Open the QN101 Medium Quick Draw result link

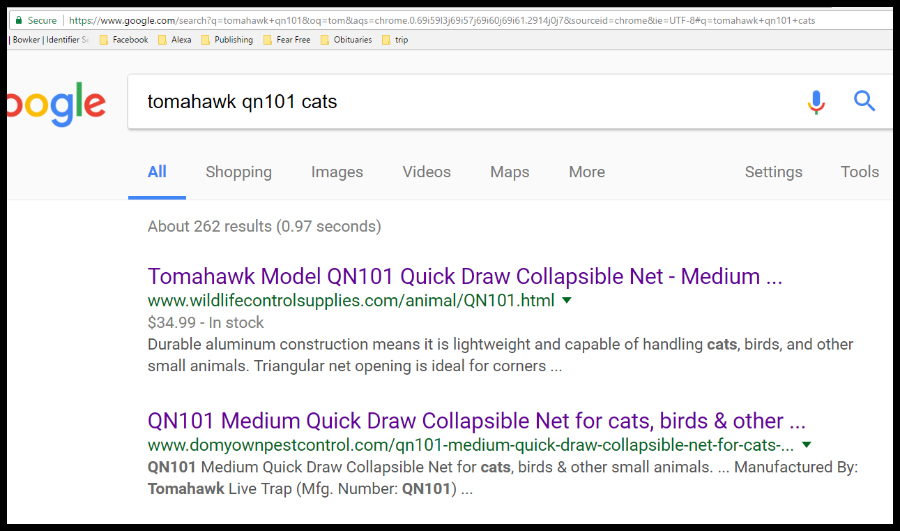click(x=476, y=421)
